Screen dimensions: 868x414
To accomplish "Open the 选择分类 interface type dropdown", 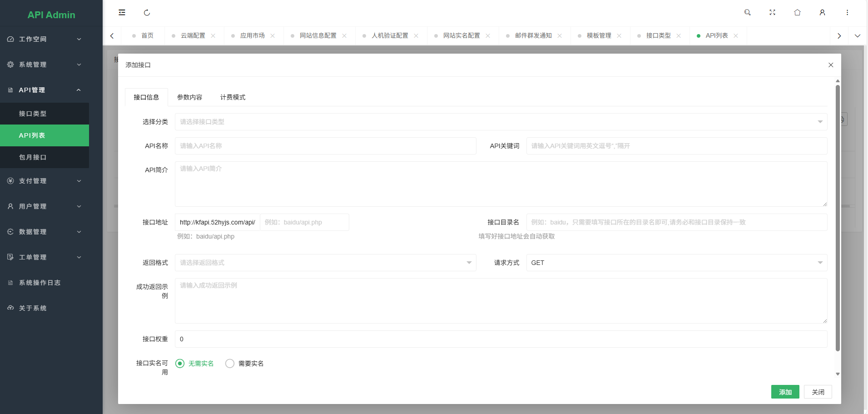I will coord(500,121).
